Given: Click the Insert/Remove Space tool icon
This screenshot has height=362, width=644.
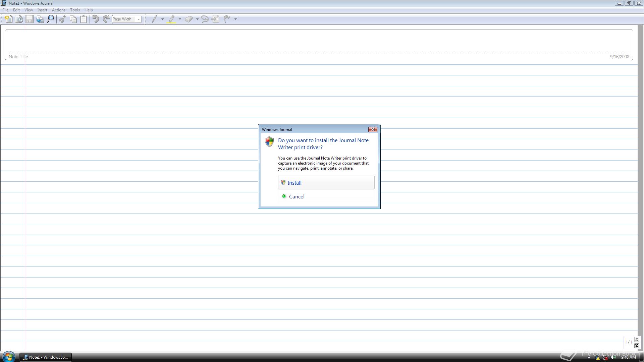Looking at the screenshot, I should (x=216, y=19).
